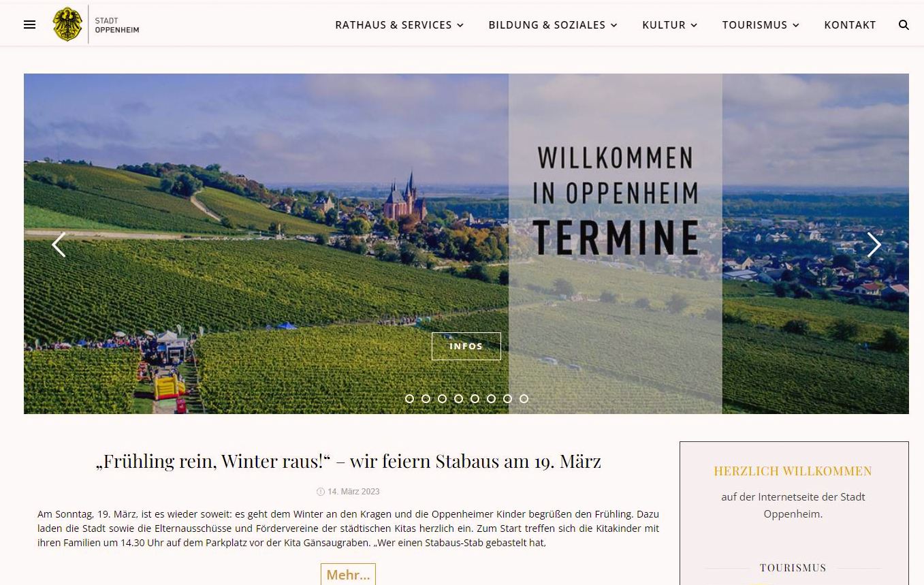Open the search magnifier icon

click(904, 25)
